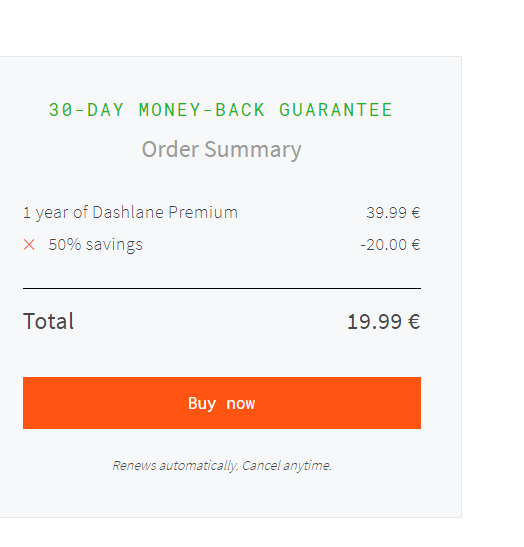Click the word Premium in the line item
524x547 pixels.
(x=203, y=212)
